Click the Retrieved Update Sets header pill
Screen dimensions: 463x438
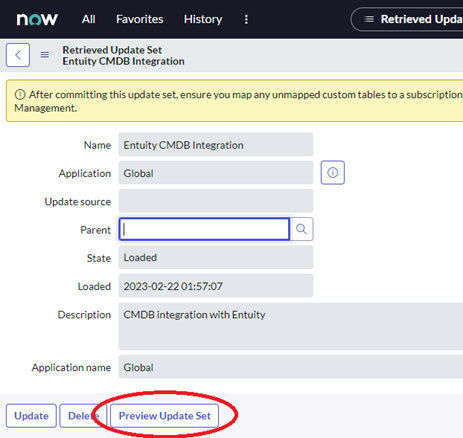407,19
